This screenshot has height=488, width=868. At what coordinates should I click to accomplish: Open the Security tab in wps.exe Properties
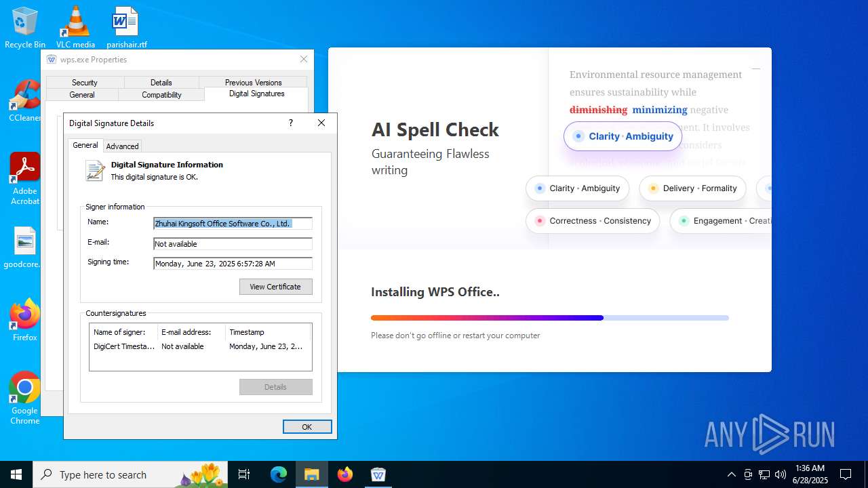85,82
